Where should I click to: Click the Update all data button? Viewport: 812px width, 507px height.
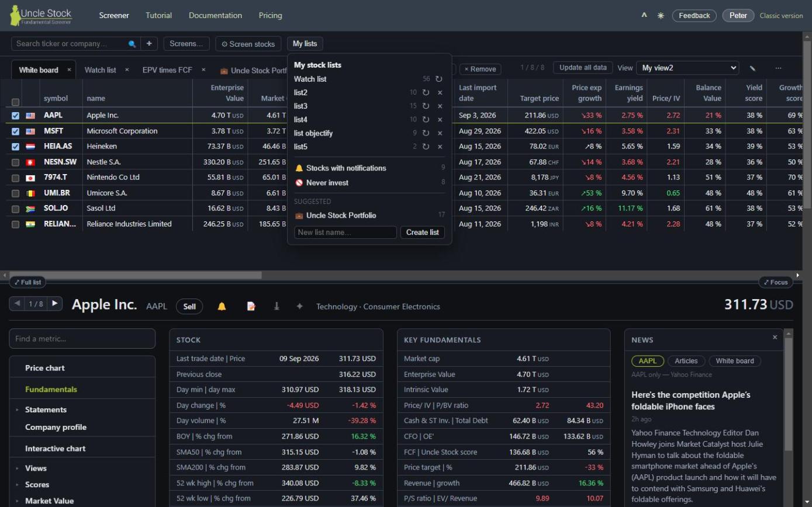(x=583, y=68)
